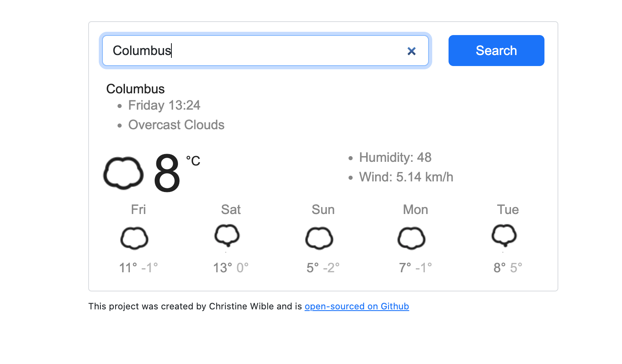Click the °C temperature unit label

193,161
